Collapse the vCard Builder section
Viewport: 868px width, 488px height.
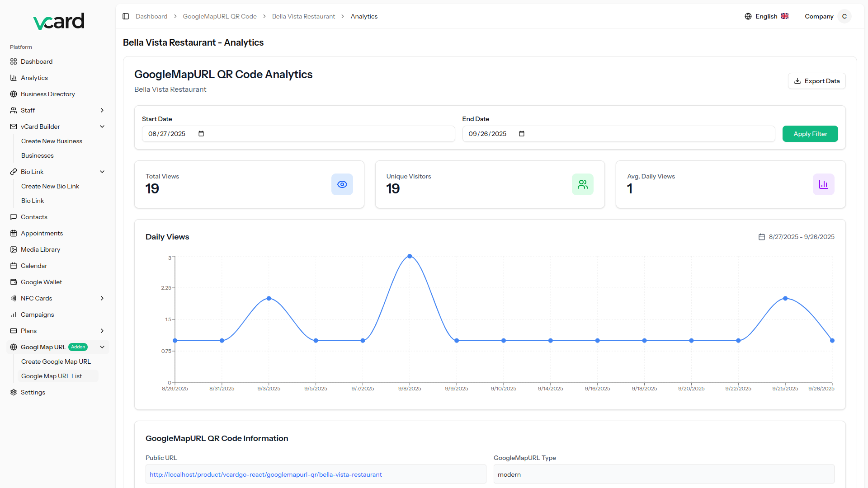(x=102, y=127)
